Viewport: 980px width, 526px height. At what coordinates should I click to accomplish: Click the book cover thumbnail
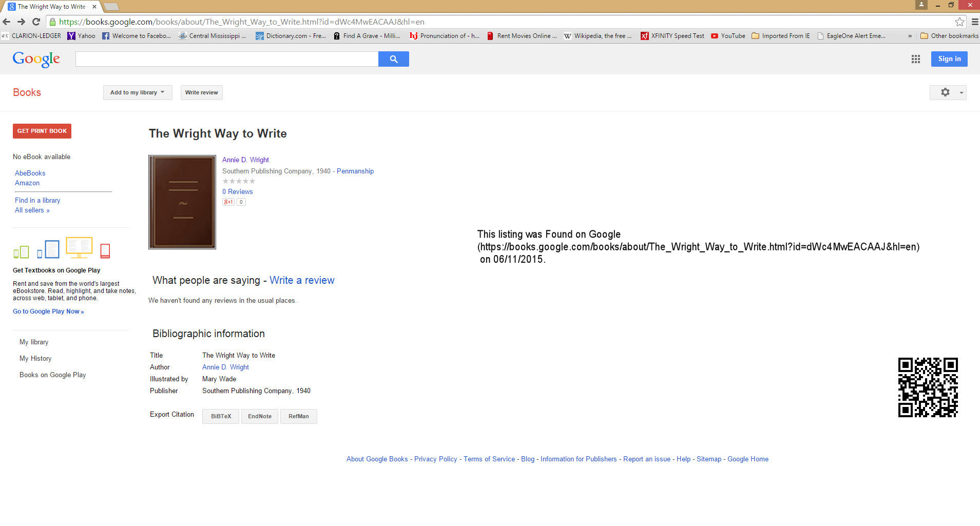[x=182, y=202]
